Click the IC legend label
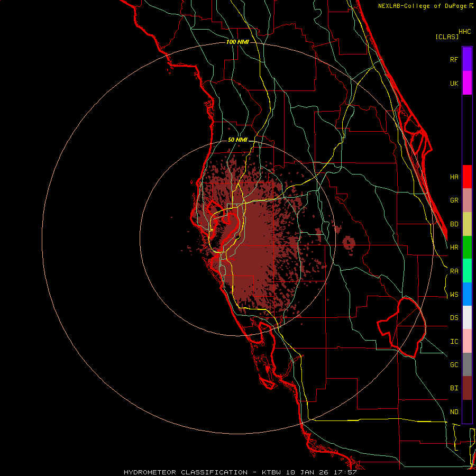The width and height of the screenshot is (476, 476). point(454,342)
